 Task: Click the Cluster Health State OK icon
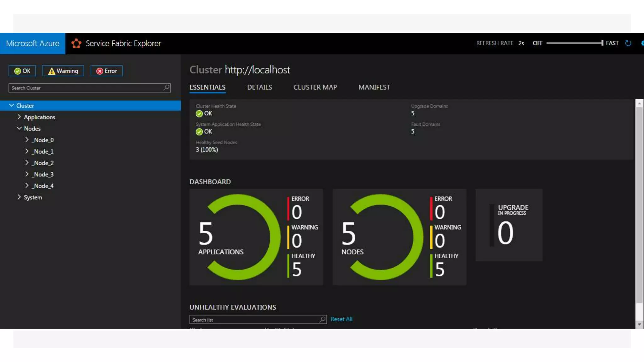(x=199, y=113)
